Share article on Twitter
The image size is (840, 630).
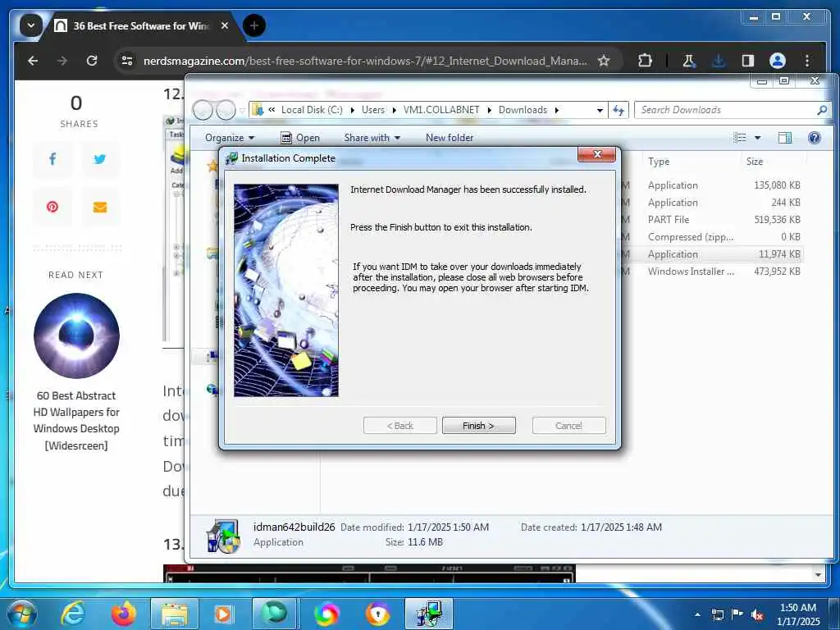[99, 158]
